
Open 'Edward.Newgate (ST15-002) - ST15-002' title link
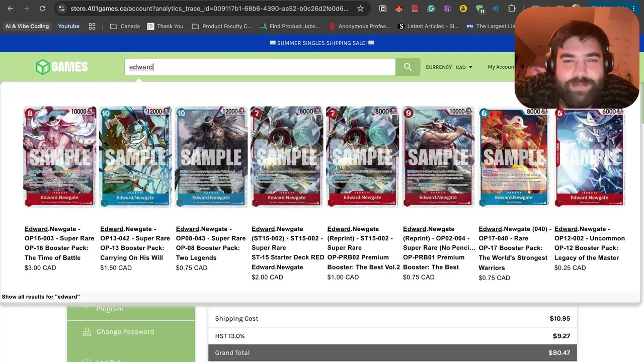click(287, 238)
